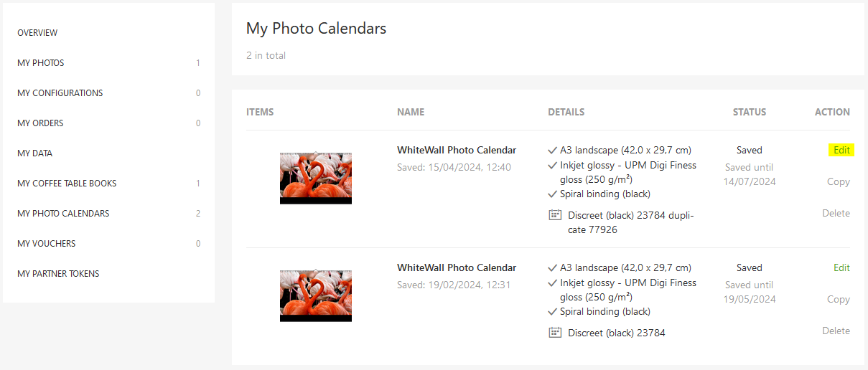Image resolution: width=868 pixels, height=370 pixels.
Task: Open second flamingo calendar thumbnail
Action: [316, 295]
